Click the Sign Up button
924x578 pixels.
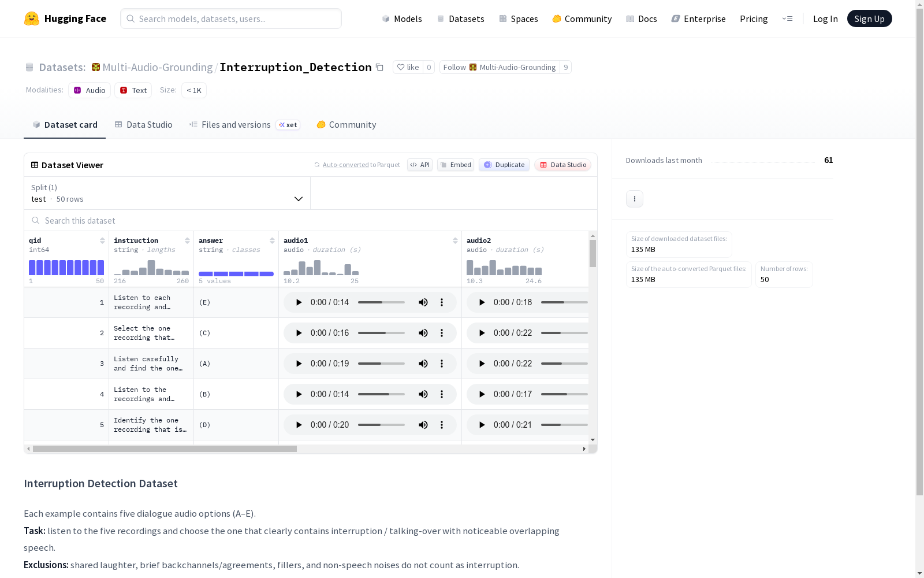(870, 18)
